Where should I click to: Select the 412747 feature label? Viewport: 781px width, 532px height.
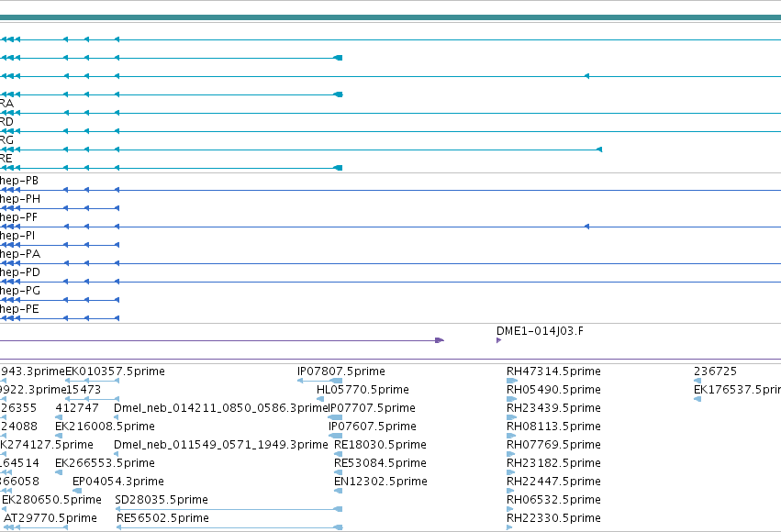click(x=77, y=408)
